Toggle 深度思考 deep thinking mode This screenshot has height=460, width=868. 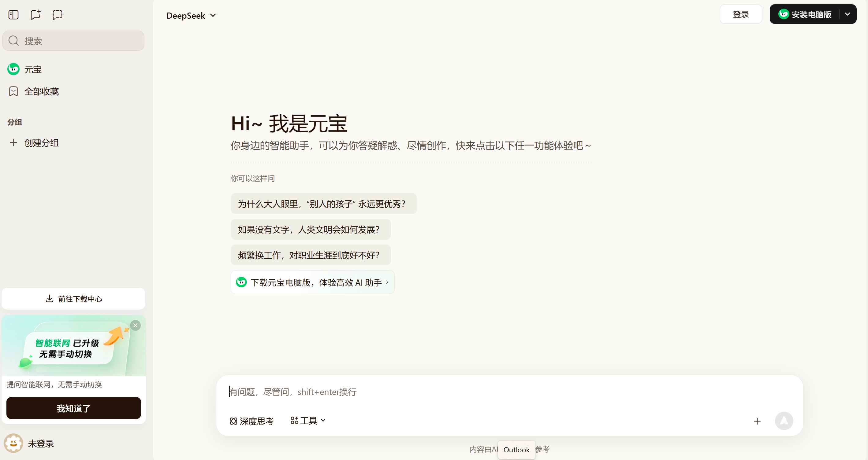[252, 421]
